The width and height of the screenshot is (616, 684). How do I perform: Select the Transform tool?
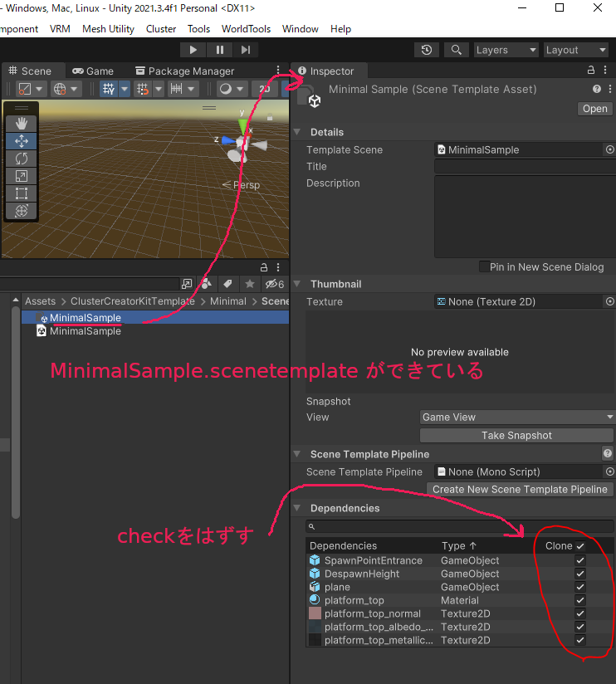click(22, 211)
